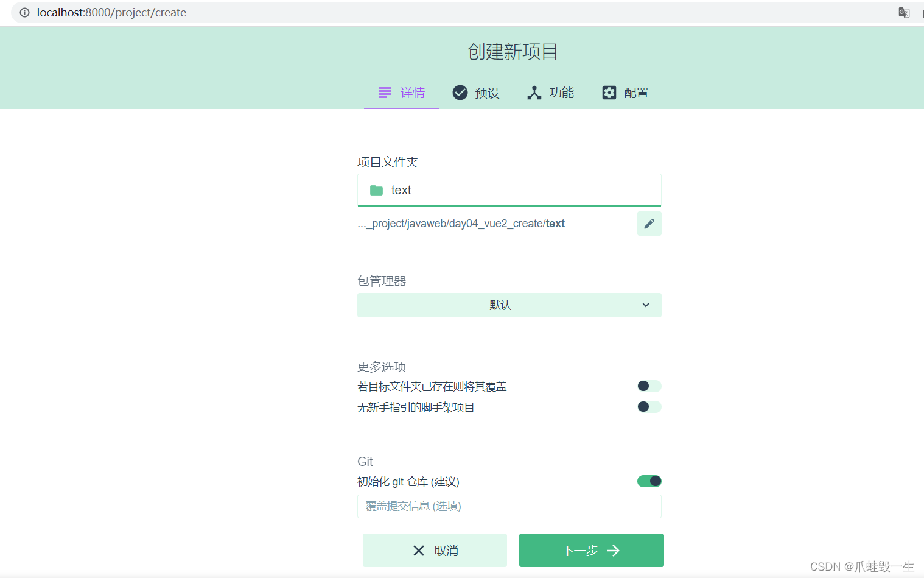This screenshot has width=924, height=578.
Task: Switch to the 预设 preset tab
Action: click(476, 93)
